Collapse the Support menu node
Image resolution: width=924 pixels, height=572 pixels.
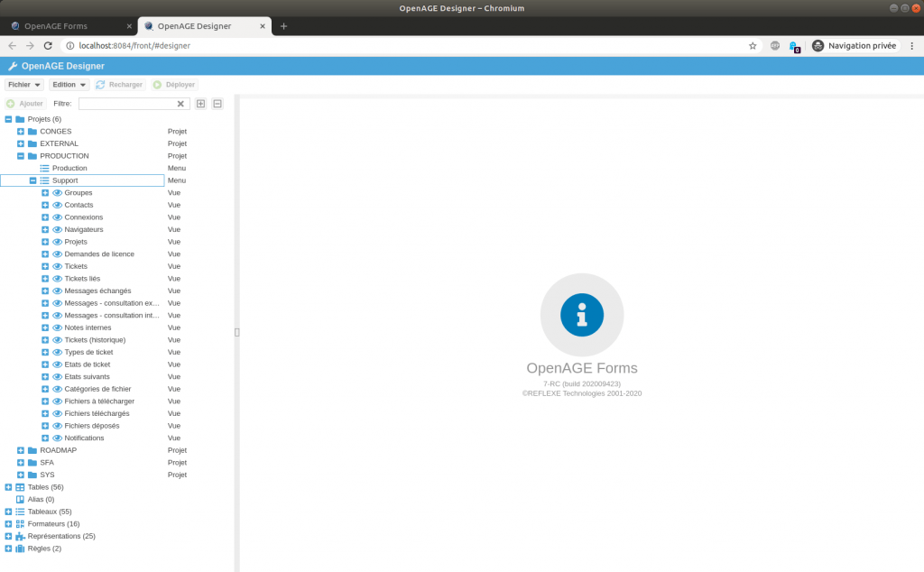[x=33, y=180]
